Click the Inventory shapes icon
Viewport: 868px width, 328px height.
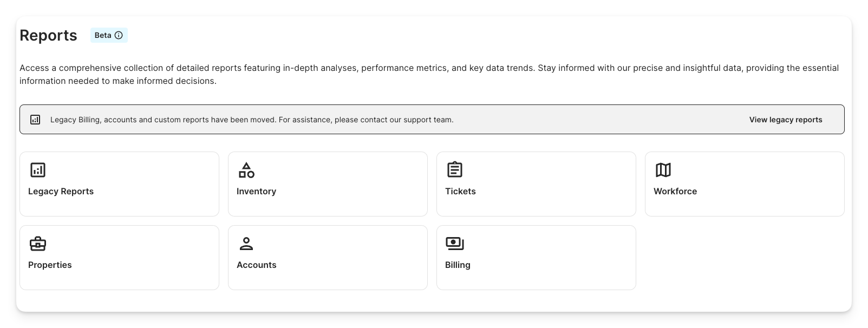pyautogui.click(x=246, y=170)
